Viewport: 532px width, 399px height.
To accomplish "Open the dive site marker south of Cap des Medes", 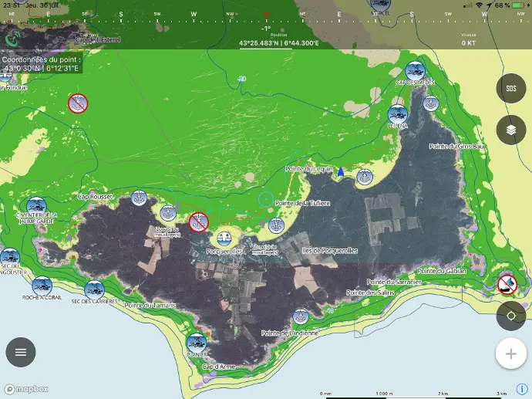I will click(398, 114).
